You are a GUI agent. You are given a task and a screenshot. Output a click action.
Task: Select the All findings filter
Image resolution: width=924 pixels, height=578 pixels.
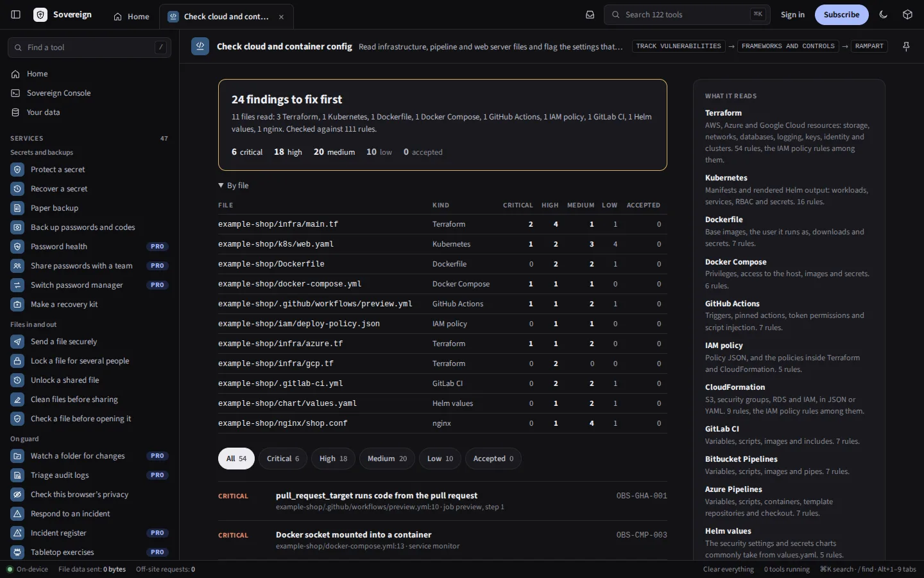(236, 459)
